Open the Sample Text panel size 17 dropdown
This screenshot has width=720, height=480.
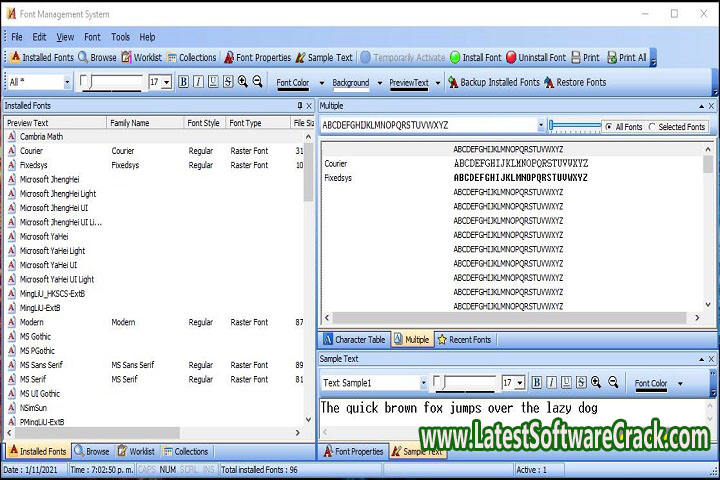pos(520,383)
